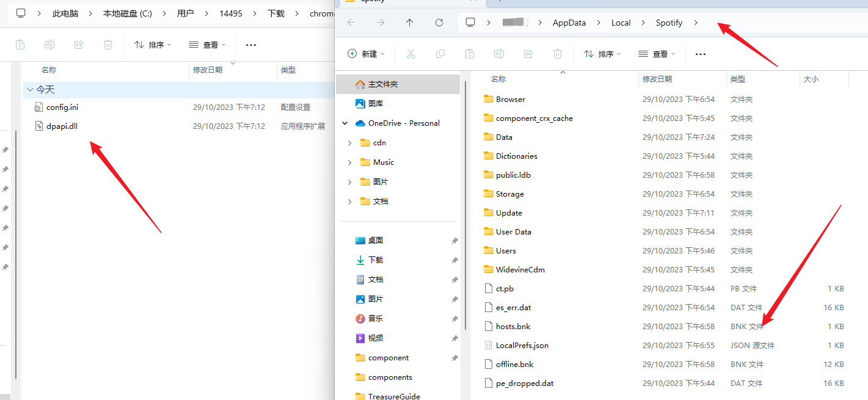
Task: Click the Paste icon in right toolbar
Action: (x=469, y=54)
